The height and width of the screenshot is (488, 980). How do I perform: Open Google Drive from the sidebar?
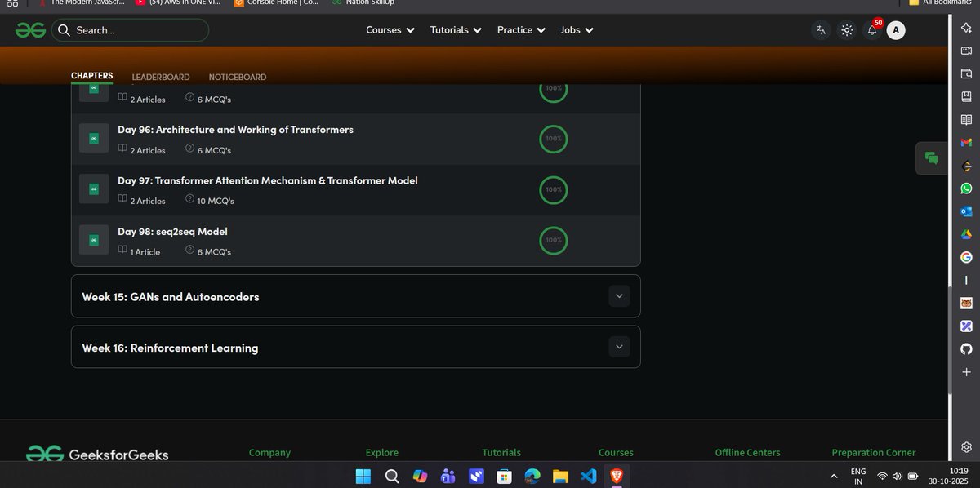coord(966,234)
